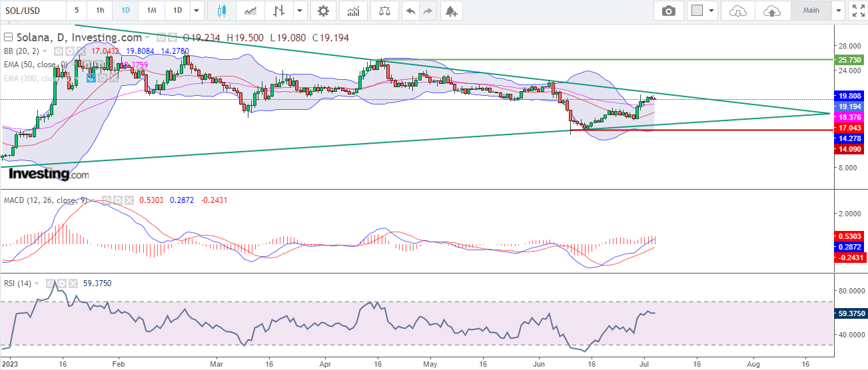Expand the chart style dropdown arrow
The width and height of the screenshot is (868, 370).
point(300,10)
